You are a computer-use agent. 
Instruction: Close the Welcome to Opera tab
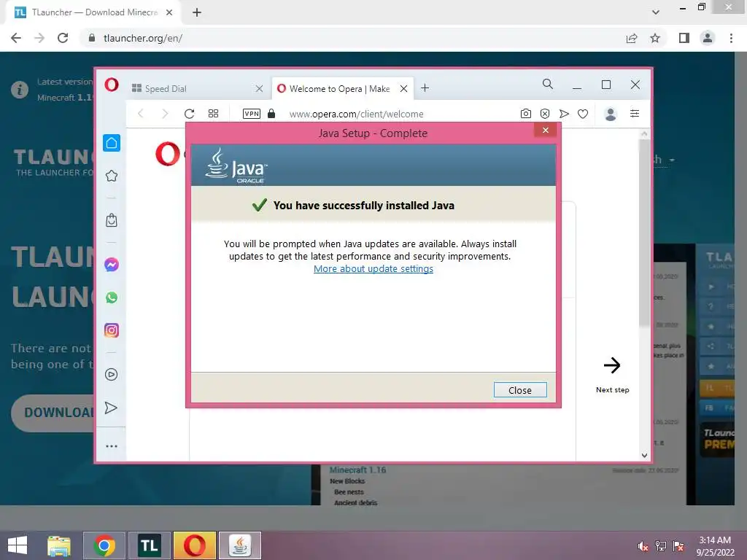tap(403, 88)
